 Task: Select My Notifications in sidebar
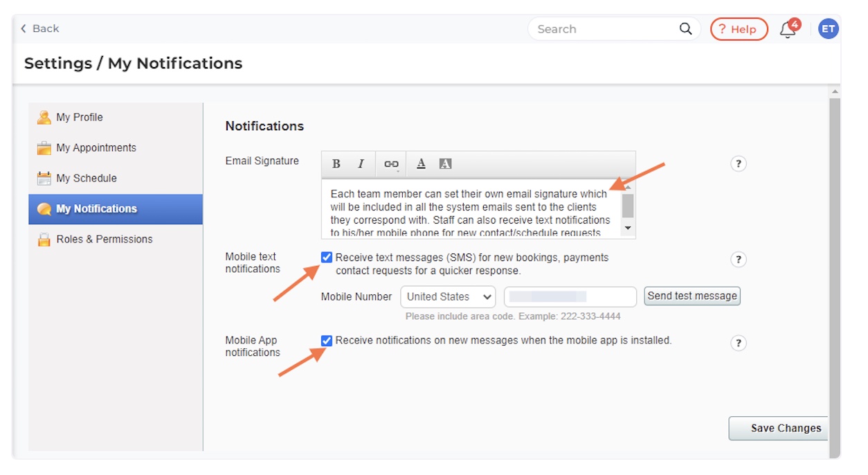(x=116, y=209)
